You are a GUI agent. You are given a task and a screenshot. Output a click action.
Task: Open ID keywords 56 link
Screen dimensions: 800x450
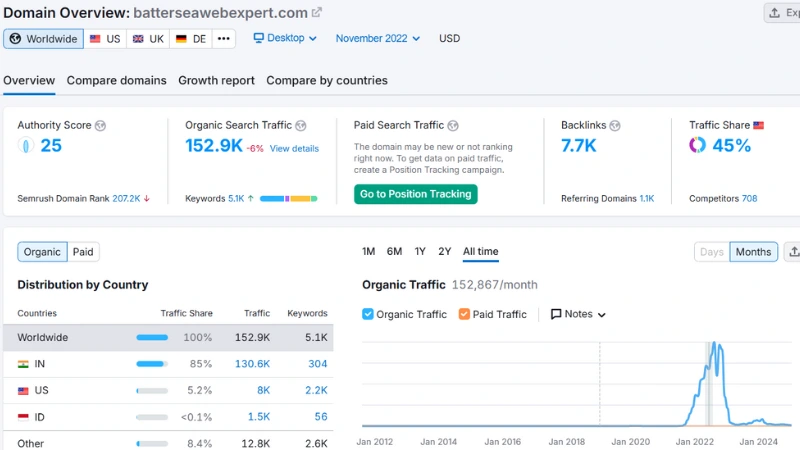point(320,417)
